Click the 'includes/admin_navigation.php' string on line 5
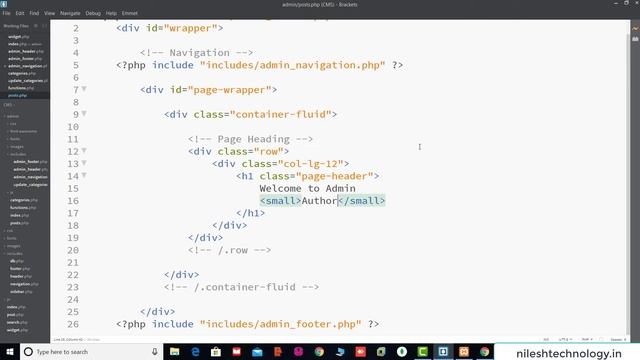640x360 pixels. click(x=292, y=65)
